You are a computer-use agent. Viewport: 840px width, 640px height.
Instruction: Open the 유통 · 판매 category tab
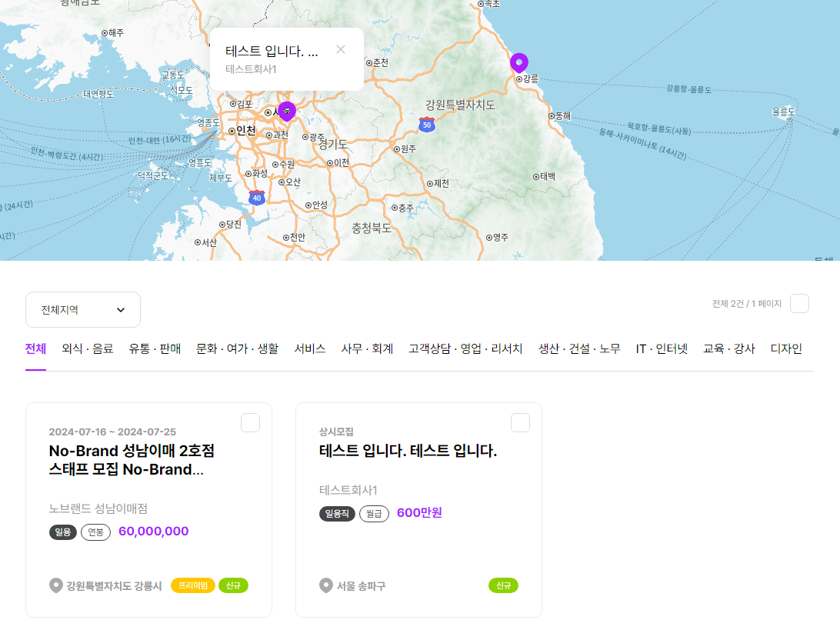155,348
